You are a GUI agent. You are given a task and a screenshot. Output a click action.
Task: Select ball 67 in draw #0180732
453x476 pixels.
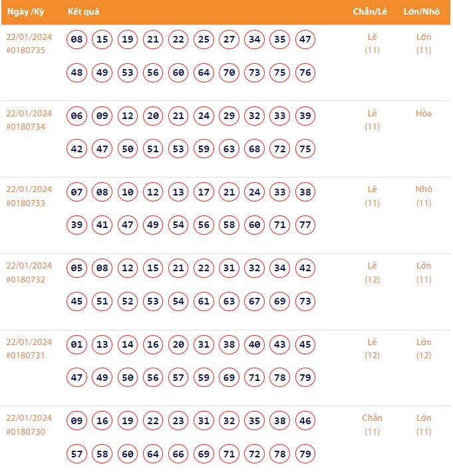(255, 302)
